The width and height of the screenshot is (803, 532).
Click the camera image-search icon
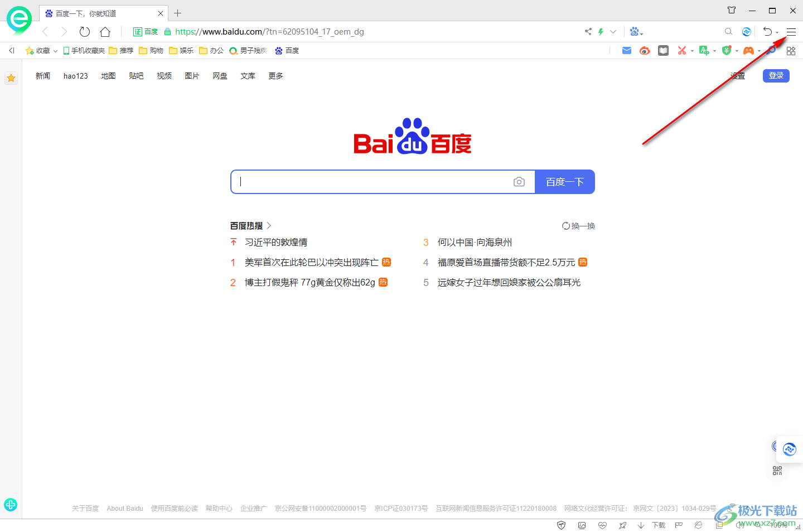point(519,182)
